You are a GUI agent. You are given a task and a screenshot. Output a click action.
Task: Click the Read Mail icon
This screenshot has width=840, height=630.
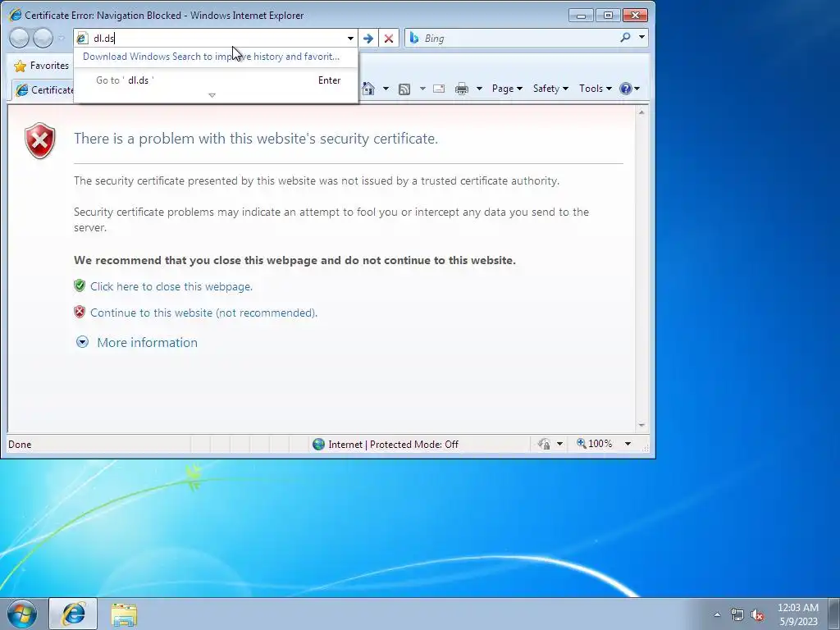[x=439, y=89]
